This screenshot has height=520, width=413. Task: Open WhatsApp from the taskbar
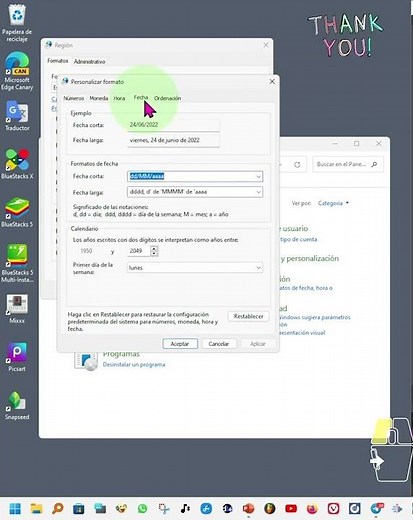[142, 509]
